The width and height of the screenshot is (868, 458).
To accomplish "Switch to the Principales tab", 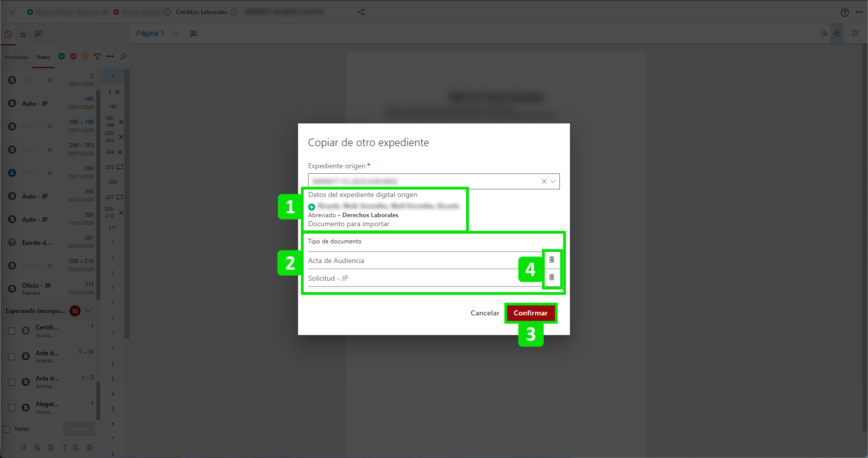I will click(x=16, y=57).
